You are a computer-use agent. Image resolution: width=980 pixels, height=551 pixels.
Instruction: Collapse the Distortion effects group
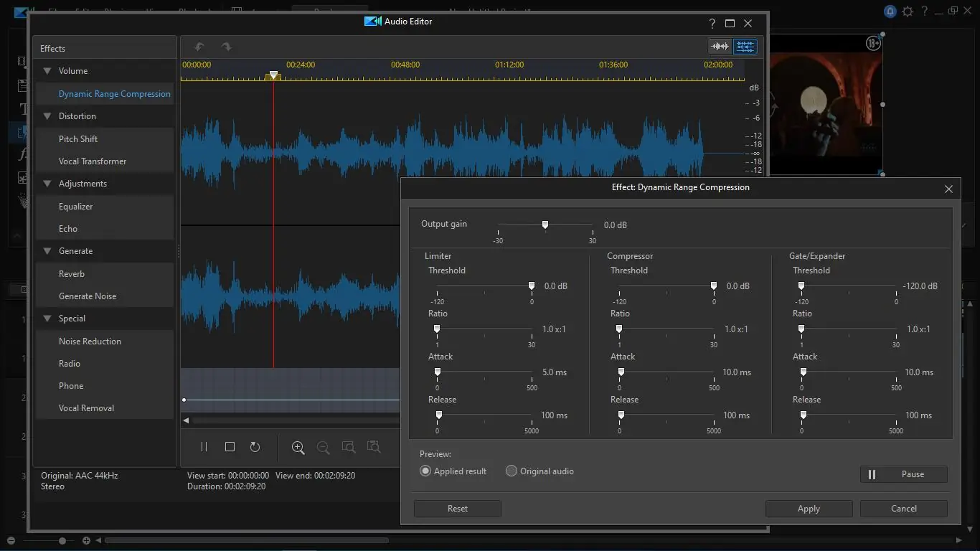point(47,116)
